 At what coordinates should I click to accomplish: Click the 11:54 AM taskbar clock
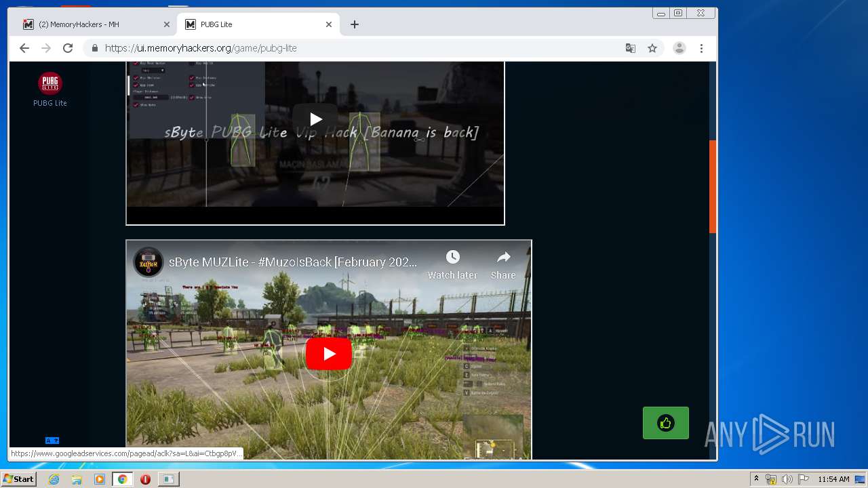click(x=833, y=479)
